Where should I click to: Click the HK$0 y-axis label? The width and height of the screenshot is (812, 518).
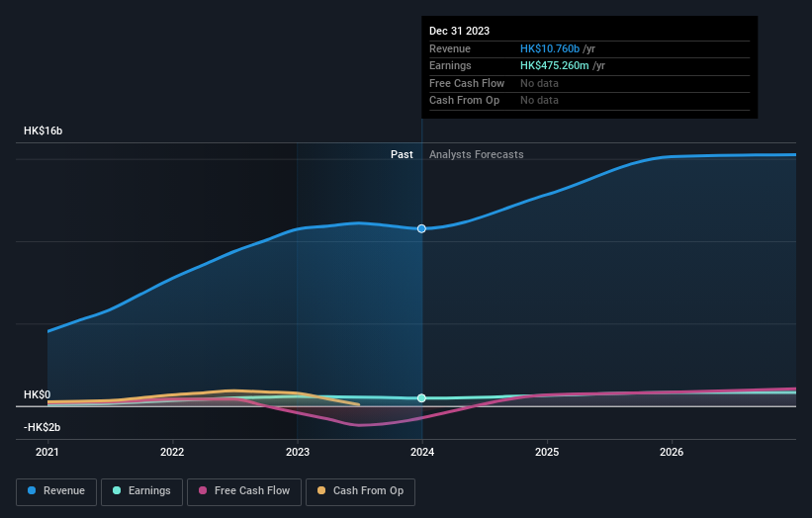[38, 394]
